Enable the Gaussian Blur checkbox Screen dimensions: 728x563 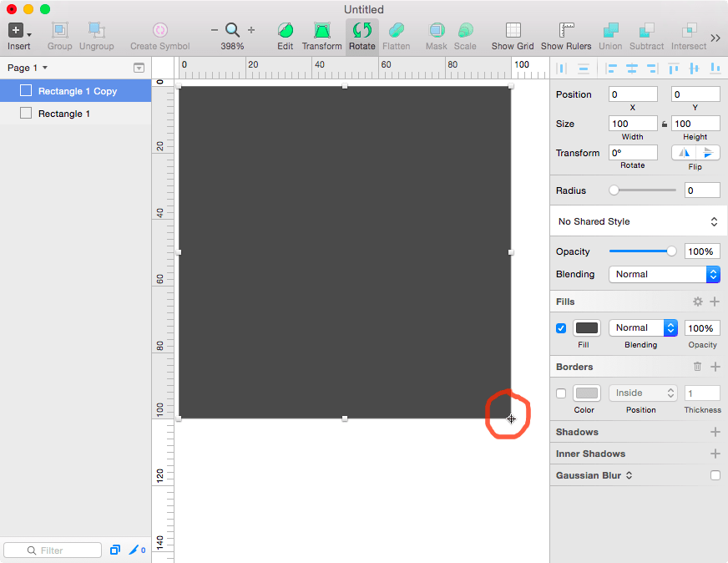[715, 475]
